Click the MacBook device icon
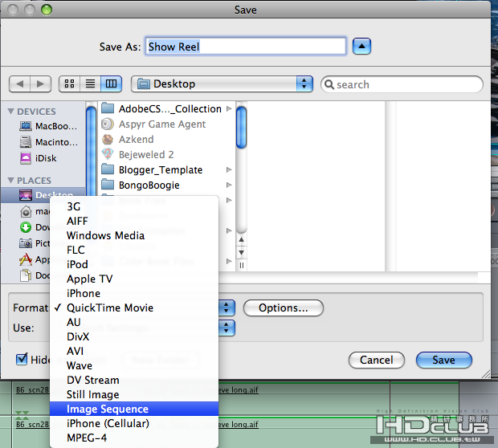Screen dimensions: 498x448 point(26,126)
